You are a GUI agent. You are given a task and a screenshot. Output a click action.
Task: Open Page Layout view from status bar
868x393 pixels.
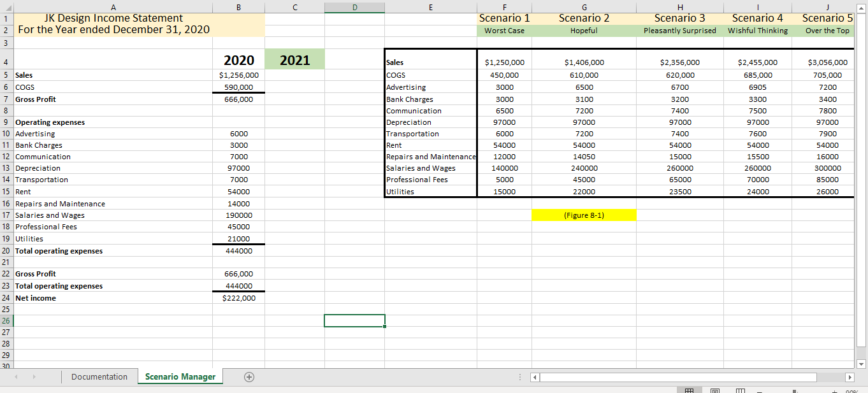click(714, 389)
